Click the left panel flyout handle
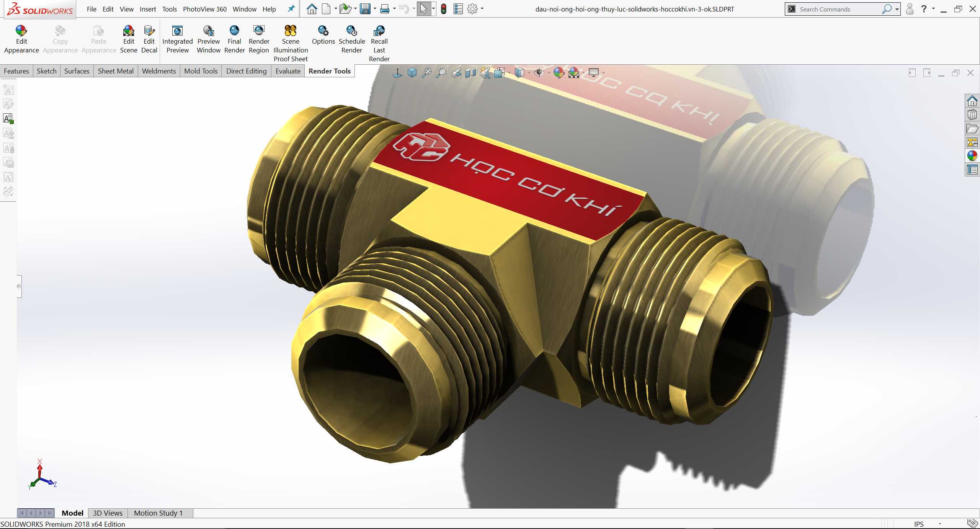Viewport: 980px width, 529px height. 19,286
